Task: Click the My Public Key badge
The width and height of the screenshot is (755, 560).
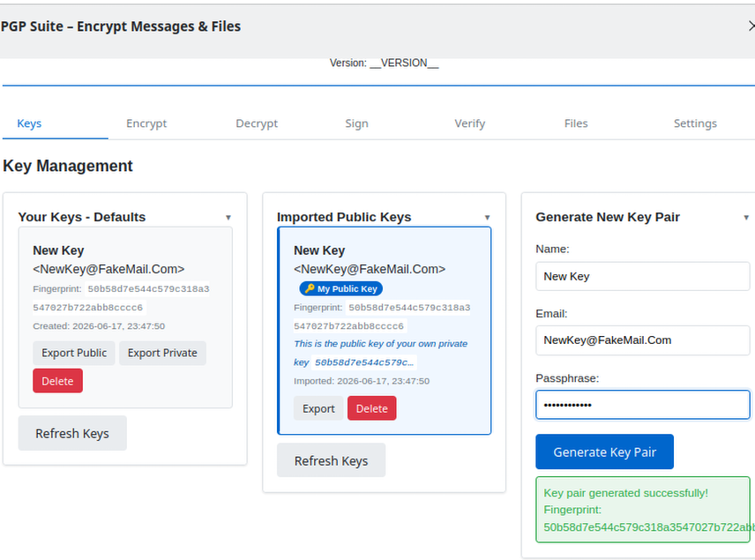Action: [x=341, y=289]
